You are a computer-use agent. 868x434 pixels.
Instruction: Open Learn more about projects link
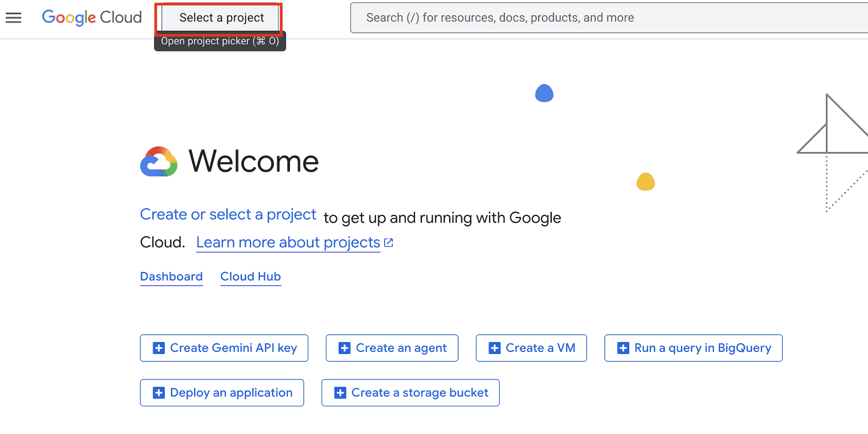click(x=288, y=243)
